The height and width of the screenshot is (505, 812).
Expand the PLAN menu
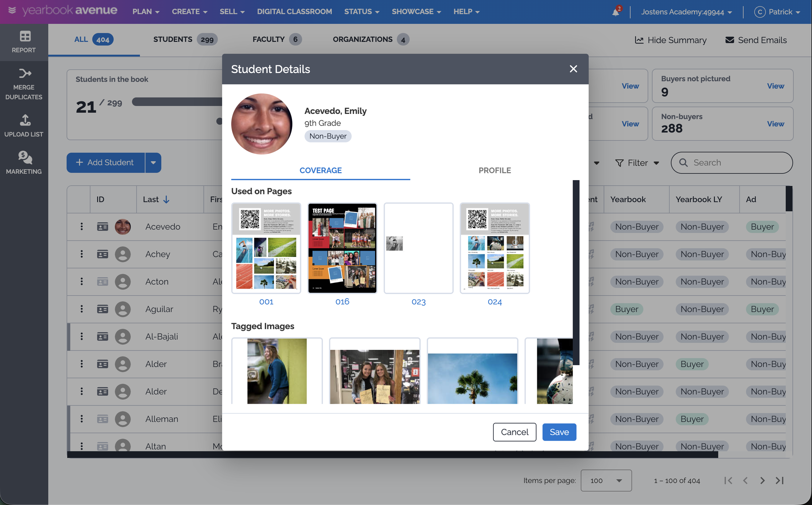146,12
